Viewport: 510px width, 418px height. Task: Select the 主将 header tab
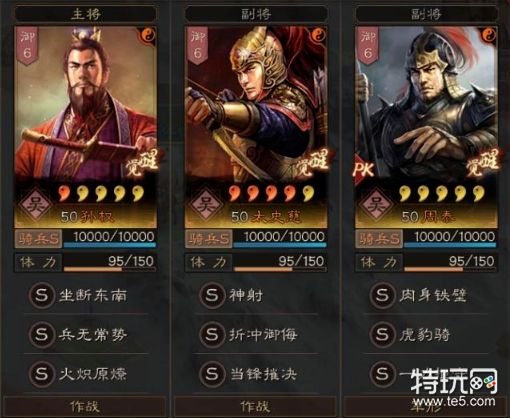pos(86,14)
